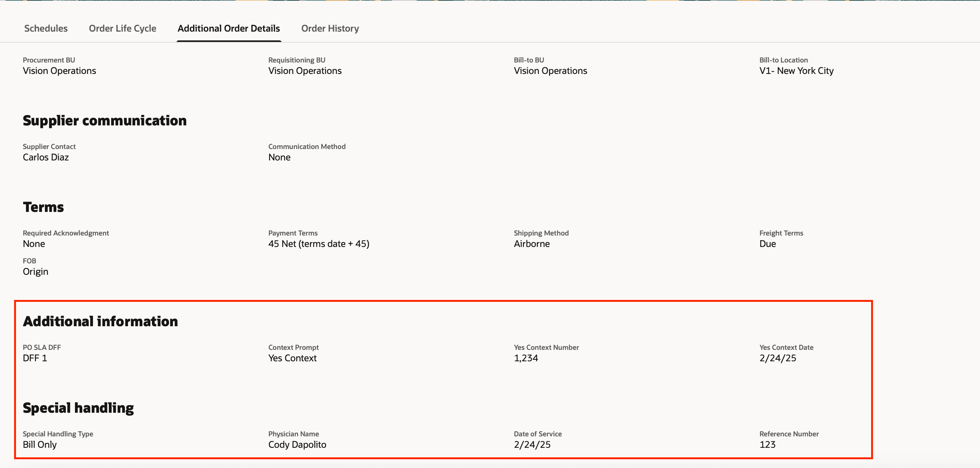Click the V1- New York City location
The image size is (980, 468).
(x=796, y=71)
